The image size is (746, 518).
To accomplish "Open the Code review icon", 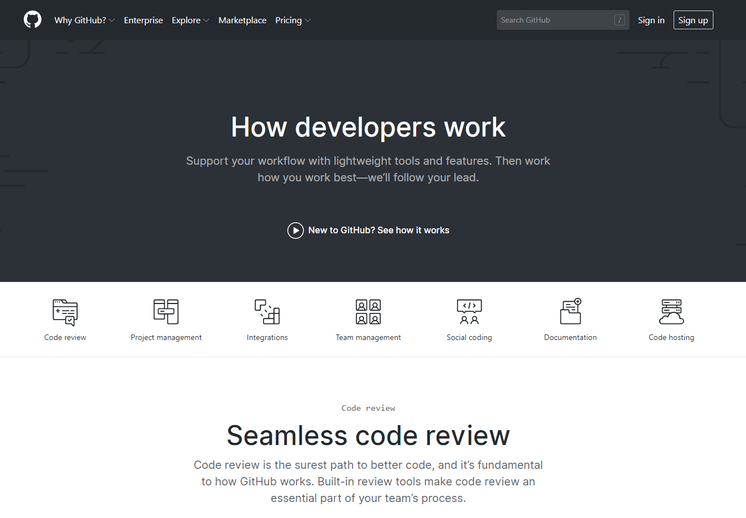I will click(65, 312).
